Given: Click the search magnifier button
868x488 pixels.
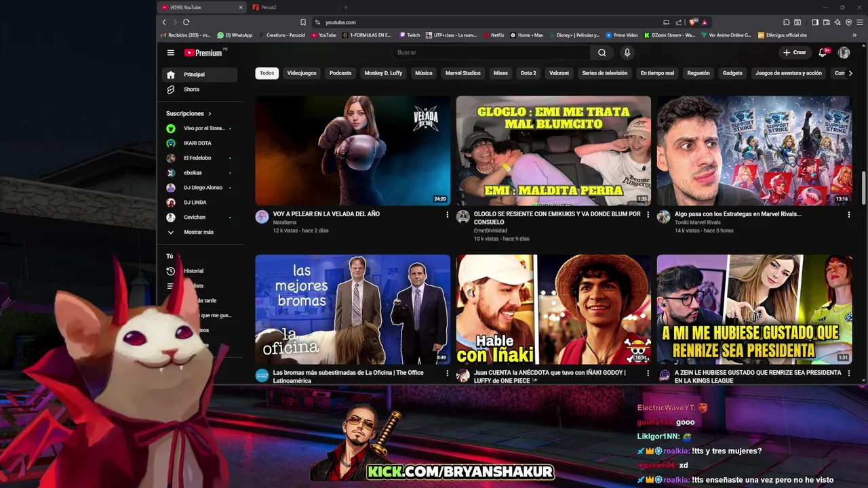Looking at the screenshot, I should pyautogui.click(x=601, y=52).
